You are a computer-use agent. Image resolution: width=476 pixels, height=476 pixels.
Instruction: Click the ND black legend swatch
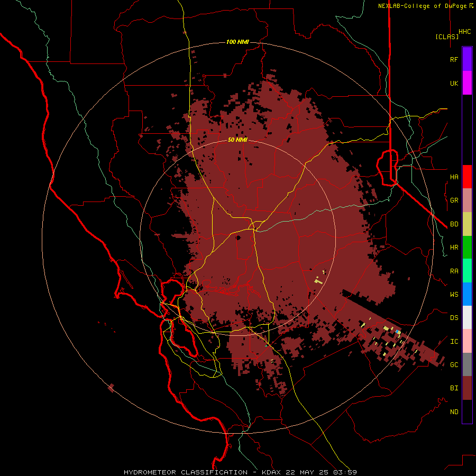tap(467, 411)
